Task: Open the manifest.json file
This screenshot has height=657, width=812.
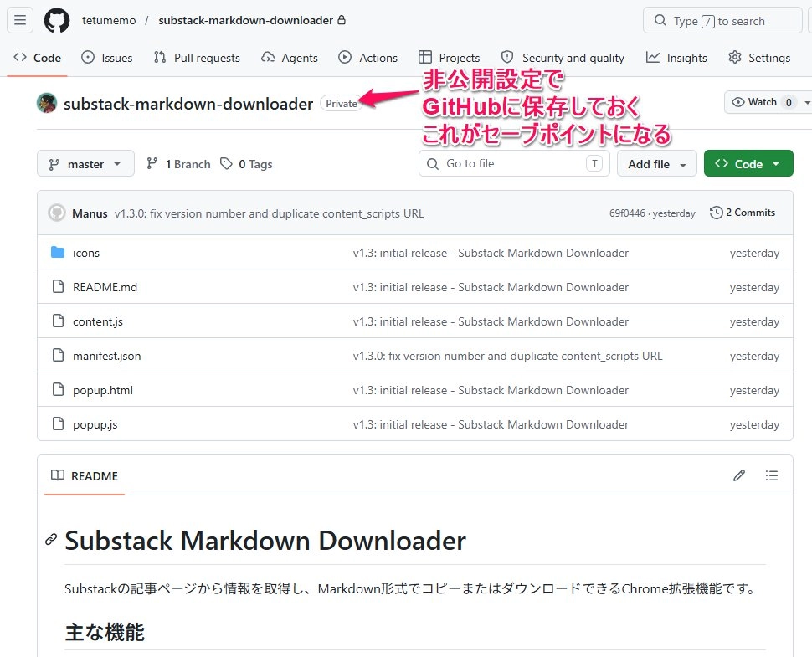Action: click(x=106, y=357)
